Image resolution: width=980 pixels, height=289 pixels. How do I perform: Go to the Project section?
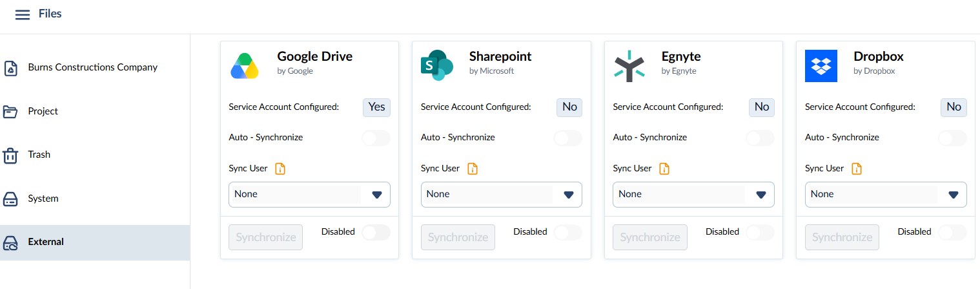tap(95, 111)
